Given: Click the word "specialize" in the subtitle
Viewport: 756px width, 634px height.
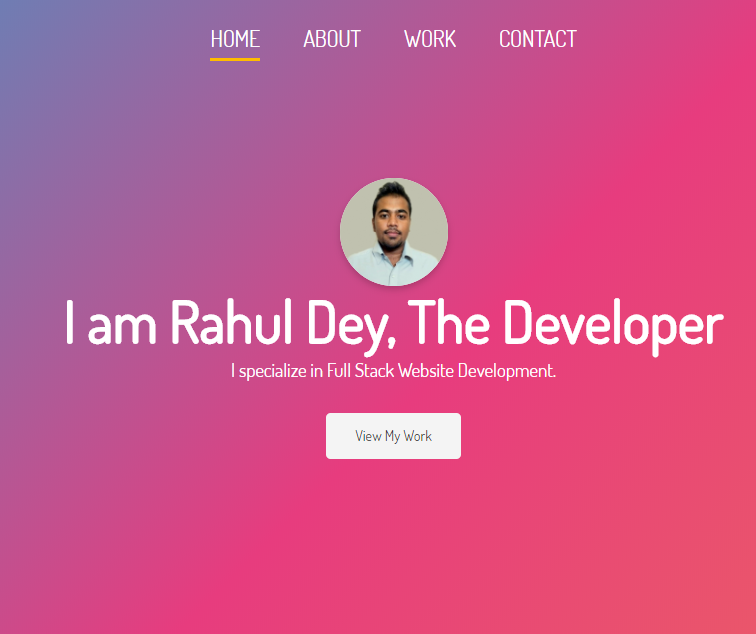Looking at the screenshot, I should (273, 371).
